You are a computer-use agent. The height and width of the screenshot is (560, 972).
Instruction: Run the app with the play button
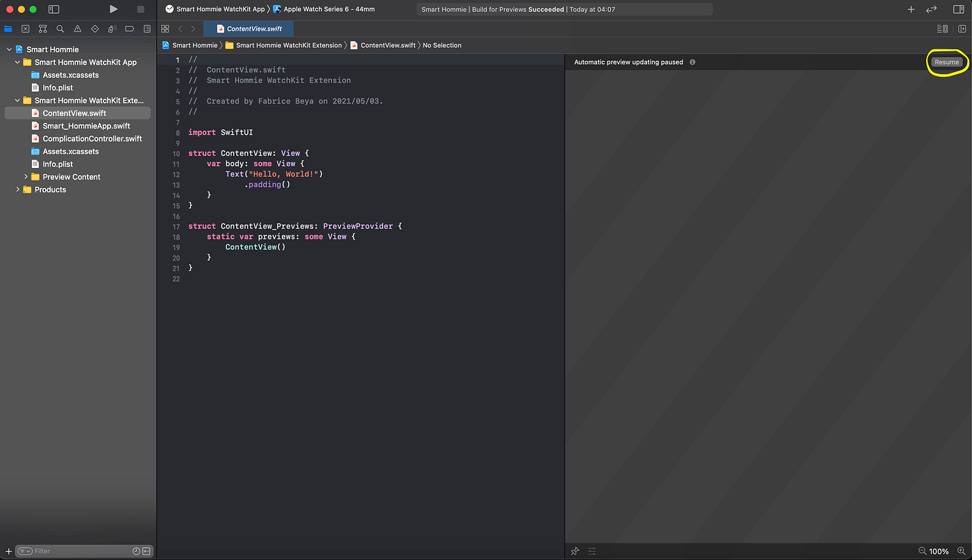(113, 9)
